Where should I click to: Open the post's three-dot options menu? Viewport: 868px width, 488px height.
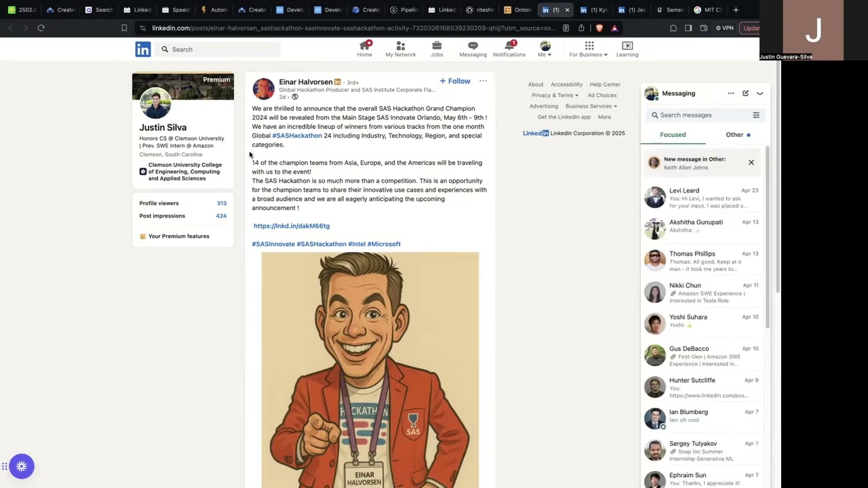tap(483, 81)
